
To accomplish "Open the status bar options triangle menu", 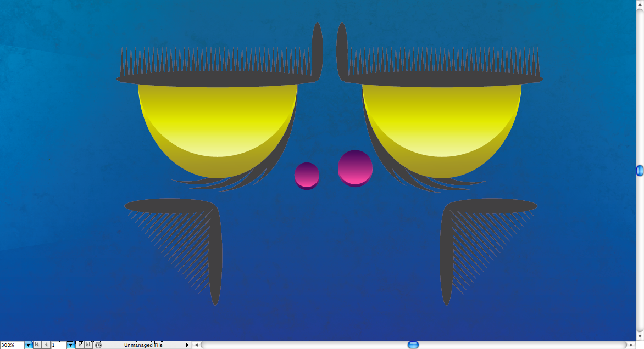I will tap(187, 345).
